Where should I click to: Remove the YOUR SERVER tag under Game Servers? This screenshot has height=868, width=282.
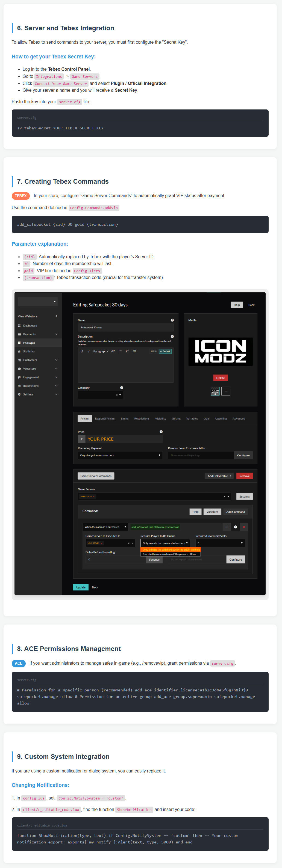[94, 496]
